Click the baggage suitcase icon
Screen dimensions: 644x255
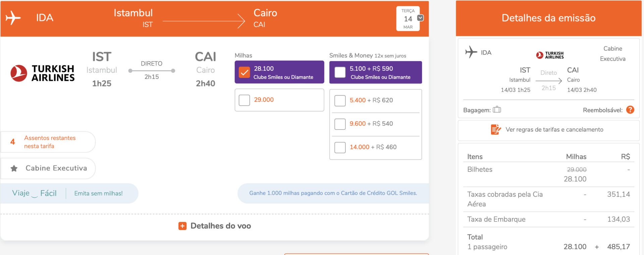(497, 109)
